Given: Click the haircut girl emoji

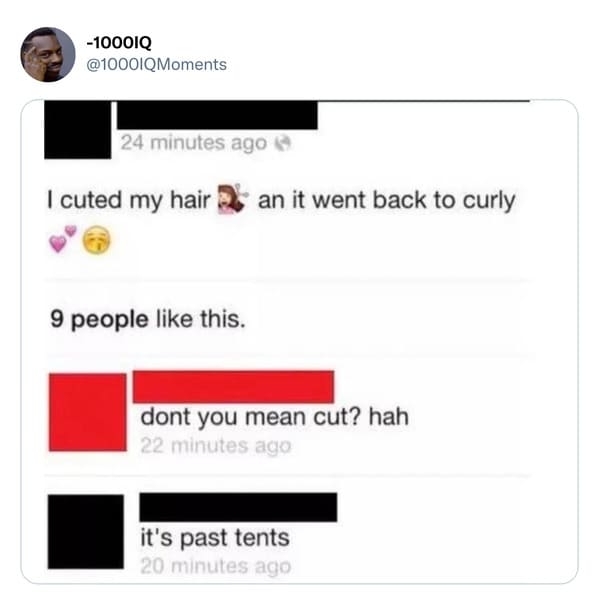Looking at the screenshot, I should (x=233, y=199).
